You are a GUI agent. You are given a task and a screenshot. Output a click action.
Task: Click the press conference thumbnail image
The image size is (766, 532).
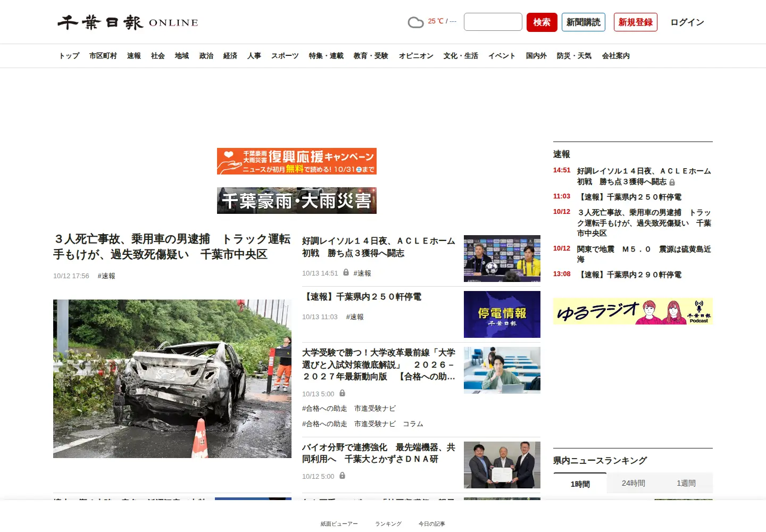[x=502, y=259]
